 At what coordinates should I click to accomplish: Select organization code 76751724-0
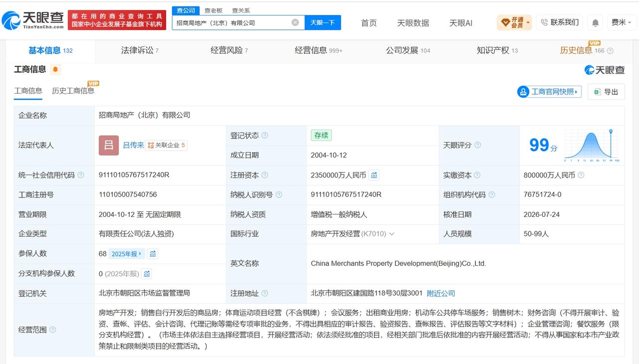[542, 194]
